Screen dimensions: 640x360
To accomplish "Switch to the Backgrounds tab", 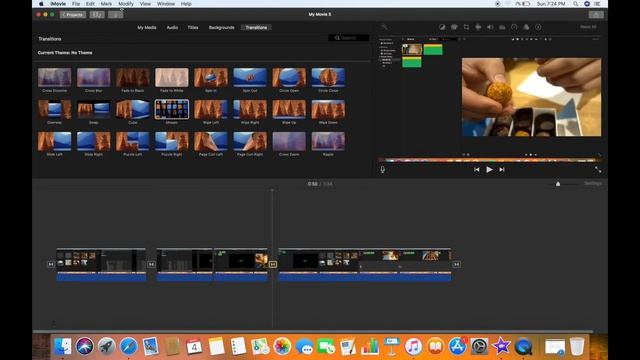I will 222,27.
